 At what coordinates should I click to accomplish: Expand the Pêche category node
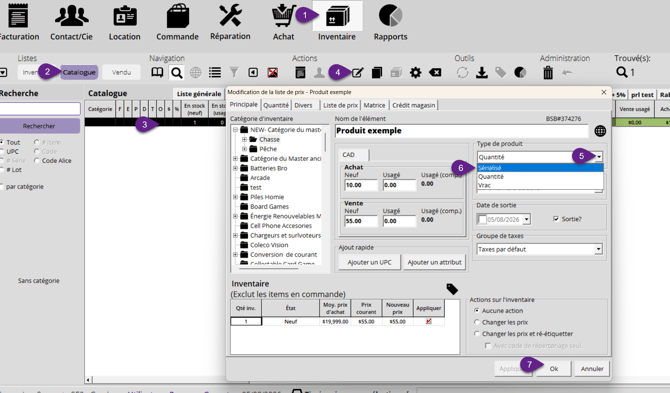click(244, 149)
